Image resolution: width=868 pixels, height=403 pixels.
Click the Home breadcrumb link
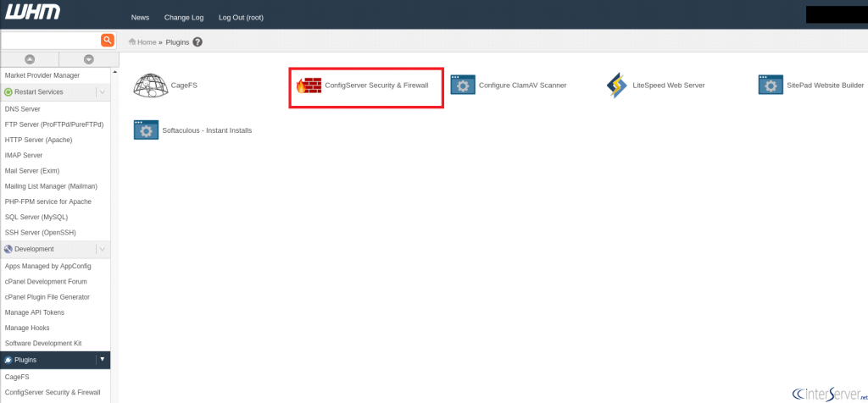(147, 42)
